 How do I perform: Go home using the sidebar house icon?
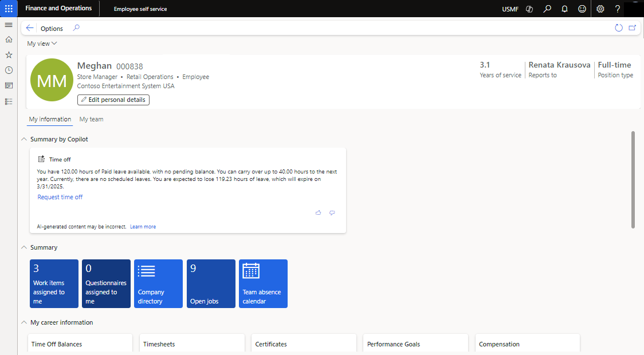coord(8,40)
